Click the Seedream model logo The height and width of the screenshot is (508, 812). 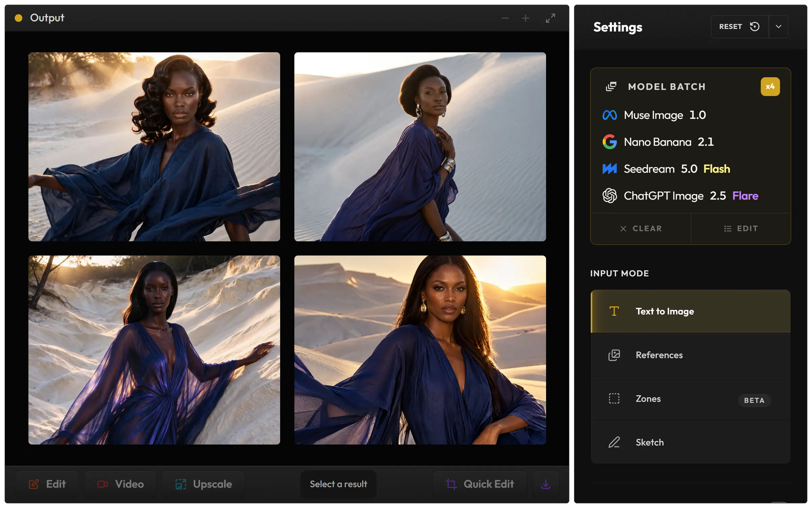click(x=610, y=169)
